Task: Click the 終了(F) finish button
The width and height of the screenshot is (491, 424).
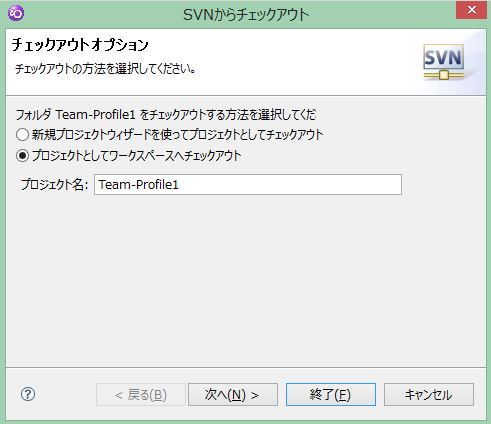Action: [331, 395]
